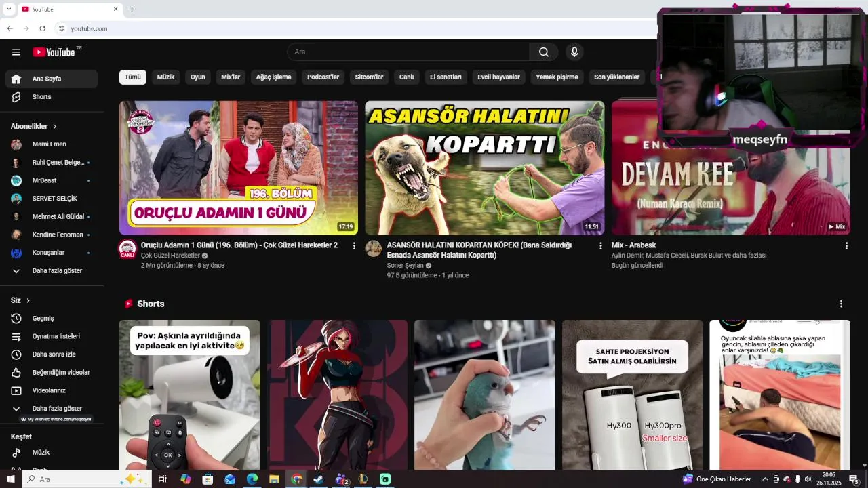Open Mehmet Ali Güldal channel

52,217
